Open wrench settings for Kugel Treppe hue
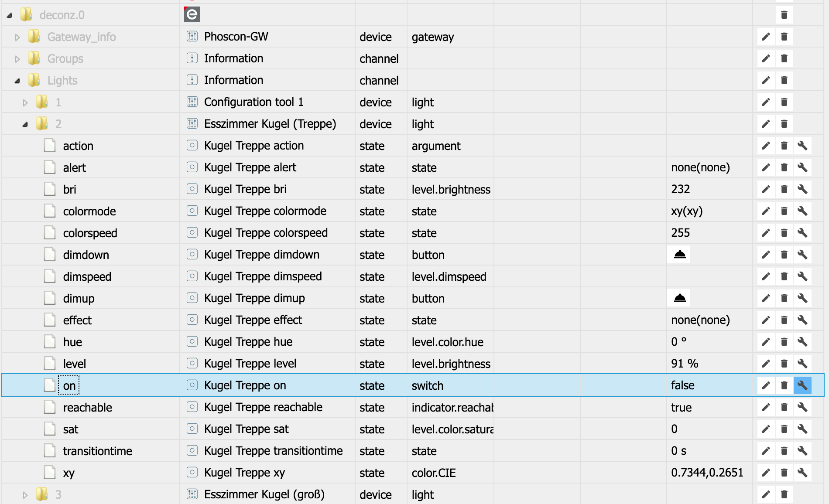 pos(802,342)
